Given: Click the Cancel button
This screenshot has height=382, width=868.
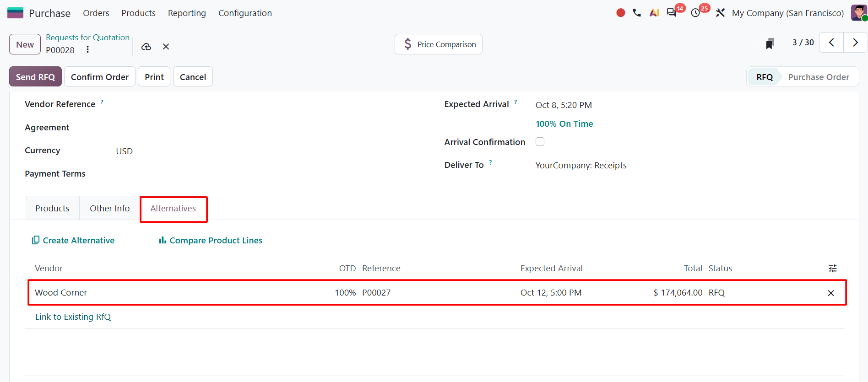Looking at the screenshot, I should [x=193, y=77].
